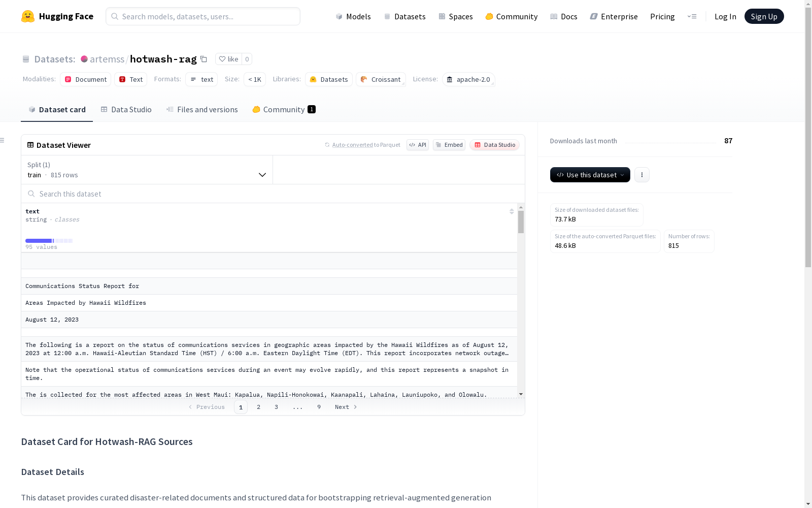
Task: Open Spaces from the top bar
Action: click(x=456, y=16)
